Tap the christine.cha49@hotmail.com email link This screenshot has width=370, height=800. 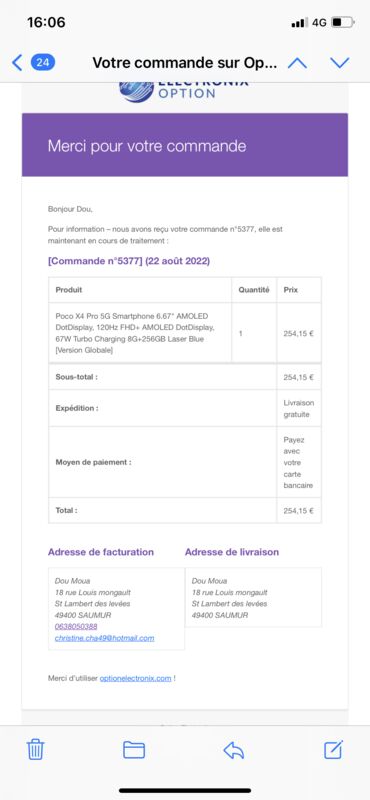coord(104,638)
